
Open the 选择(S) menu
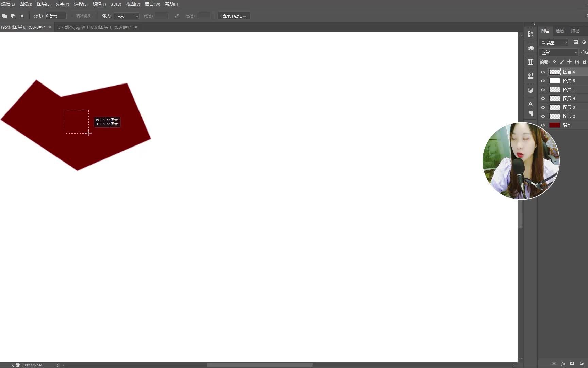pos(81,4)
